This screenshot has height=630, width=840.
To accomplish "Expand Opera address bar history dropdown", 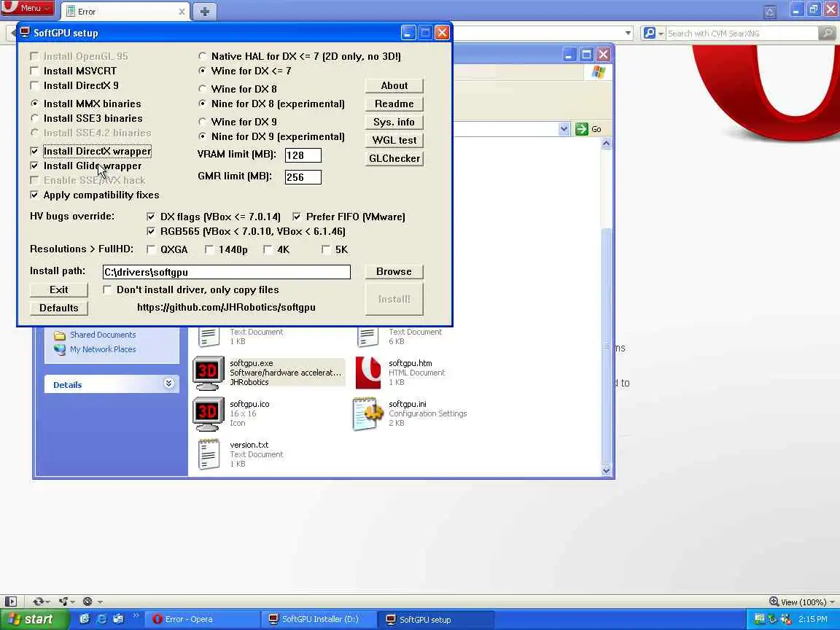I will [x=628, y=34].
